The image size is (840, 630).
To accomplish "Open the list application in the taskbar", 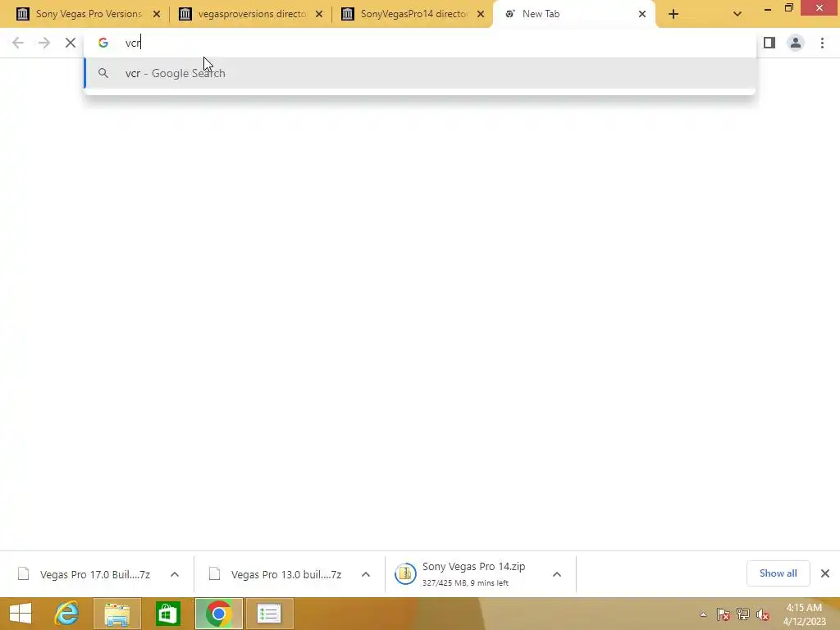I will 269,614.
